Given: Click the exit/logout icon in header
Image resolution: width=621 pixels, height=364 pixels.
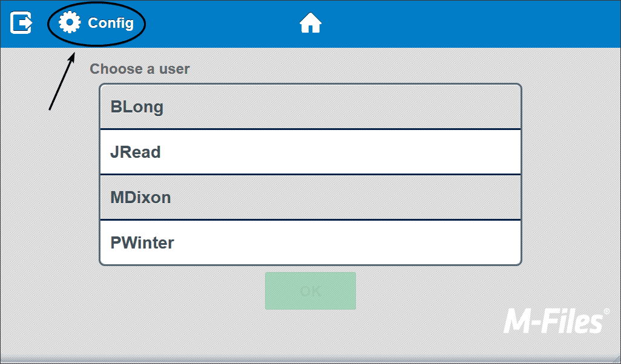Looking at the screenshot, I should (x=21, y=23).
